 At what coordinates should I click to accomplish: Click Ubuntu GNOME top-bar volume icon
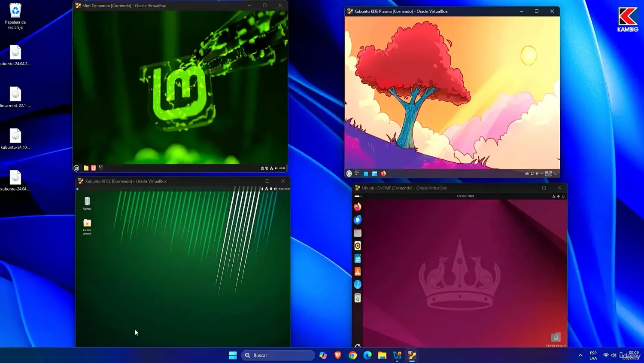coord(559,196)
